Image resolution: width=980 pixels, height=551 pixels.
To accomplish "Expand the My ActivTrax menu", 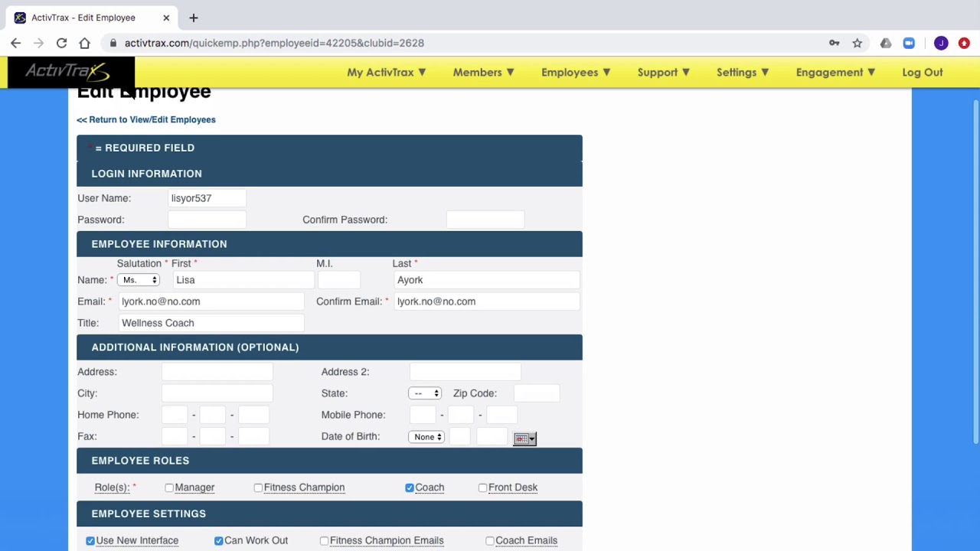I will [x=386, y=72].
